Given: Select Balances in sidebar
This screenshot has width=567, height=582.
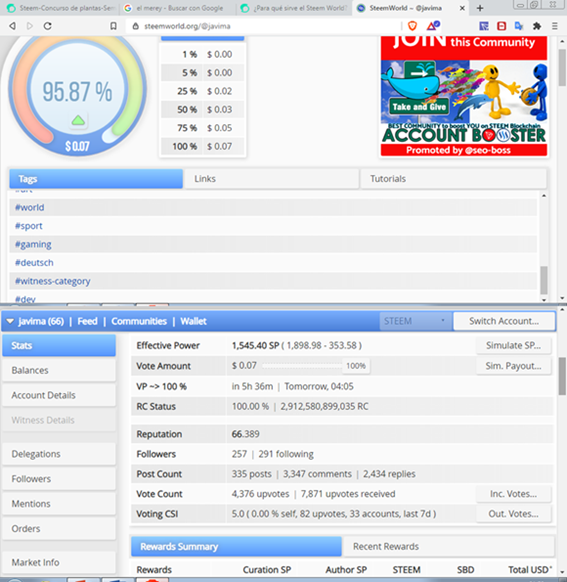Looking at the screenshot, I should click(59, 370).
